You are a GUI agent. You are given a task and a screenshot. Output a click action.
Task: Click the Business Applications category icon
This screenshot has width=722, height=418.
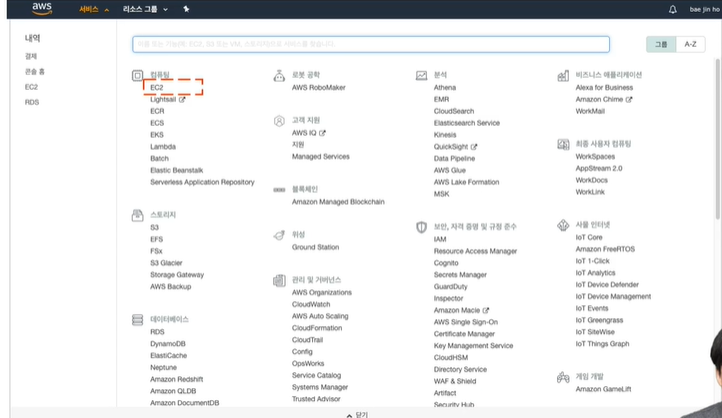click(563, 75)
